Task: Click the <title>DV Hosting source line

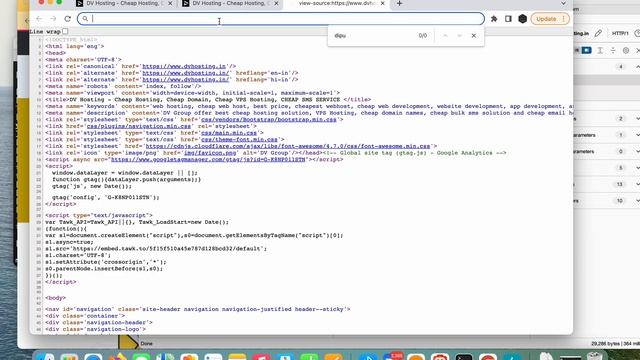Action: coord(208,100)
